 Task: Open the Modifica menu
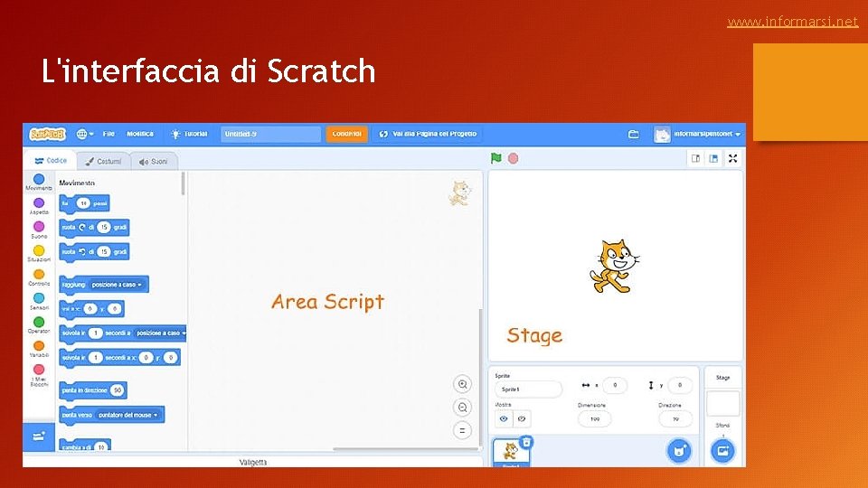[x=140, y=134]
